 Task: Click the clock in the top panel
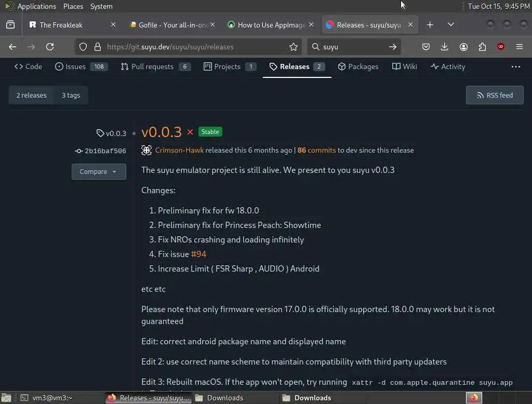pos(498,6)
